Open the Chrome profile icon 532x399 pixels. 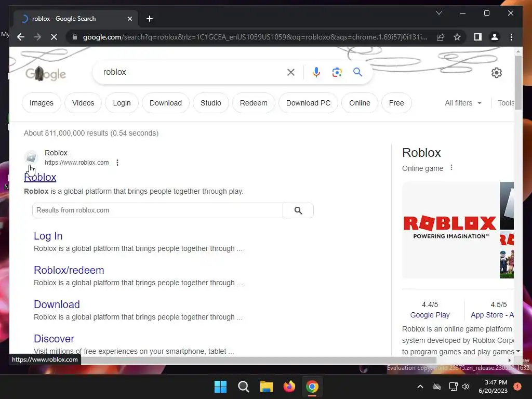click(495, 37)
